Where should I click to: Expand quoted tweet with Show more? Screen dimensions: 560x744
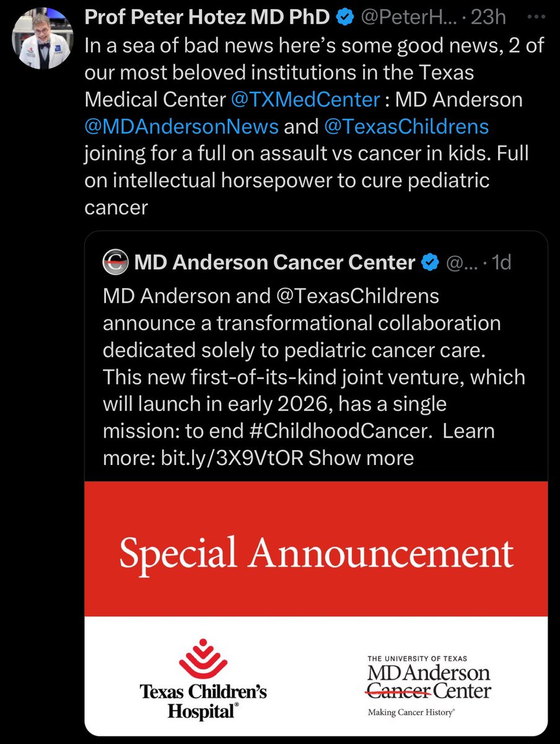pos(361,458)
